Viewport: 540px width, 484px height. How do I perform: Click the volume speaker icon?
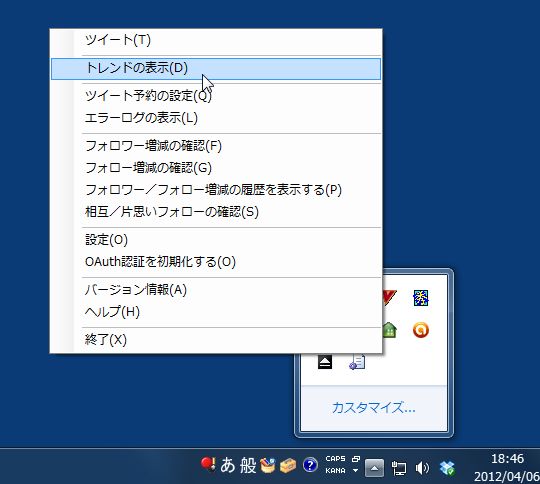[422, 468]
